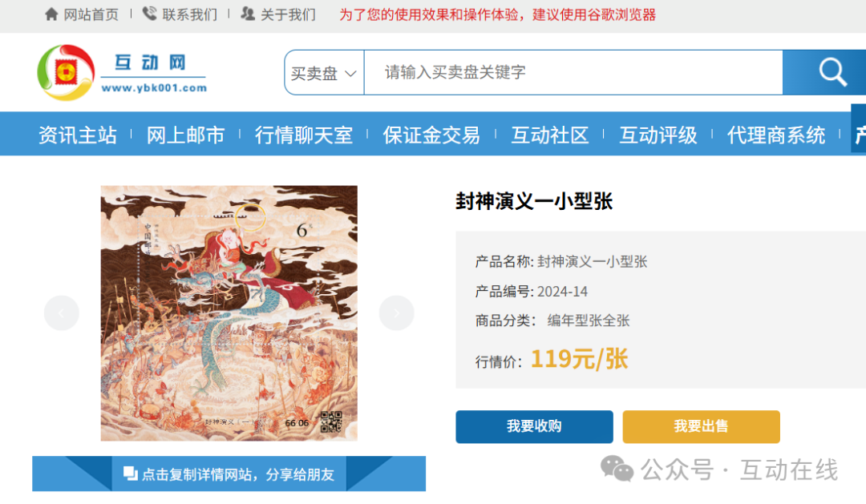Show previous stamp image with left arrow
This screenshot has width=866, height=504.
pos(61,313)
